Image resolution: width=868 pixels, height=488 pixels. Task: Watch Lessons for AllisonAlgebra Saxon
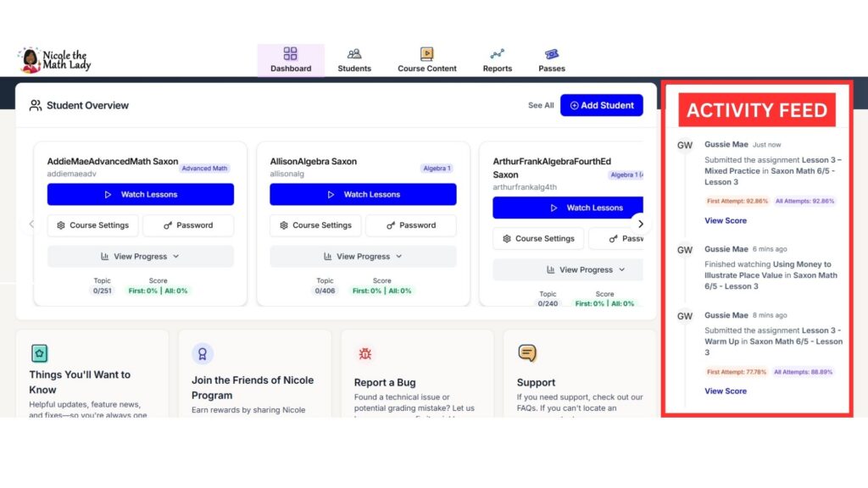[363, 194]
